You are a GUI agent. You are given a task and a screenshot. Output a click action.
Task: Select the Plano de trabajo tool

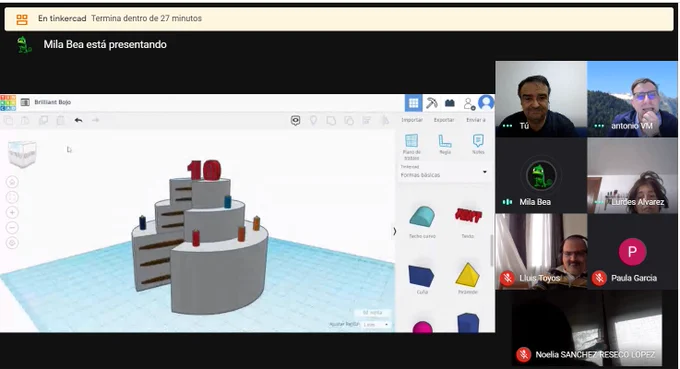(412, 147)
